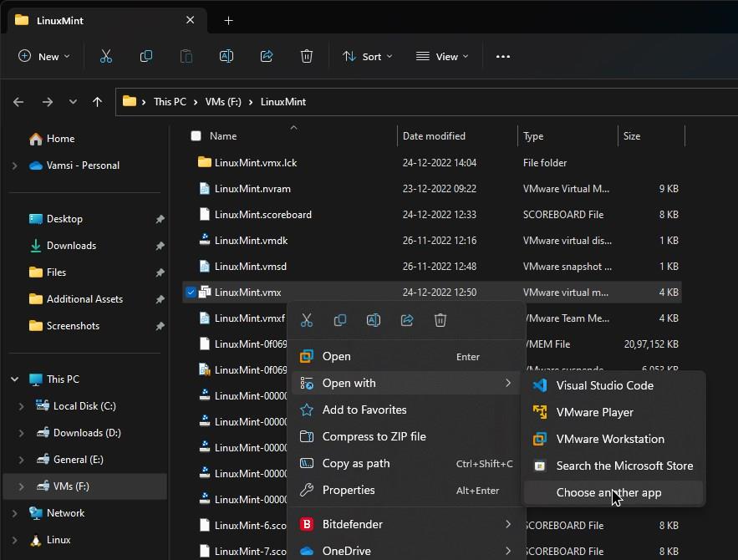
Task: Click the New button in the toolbar
Action: pos(44,56)
